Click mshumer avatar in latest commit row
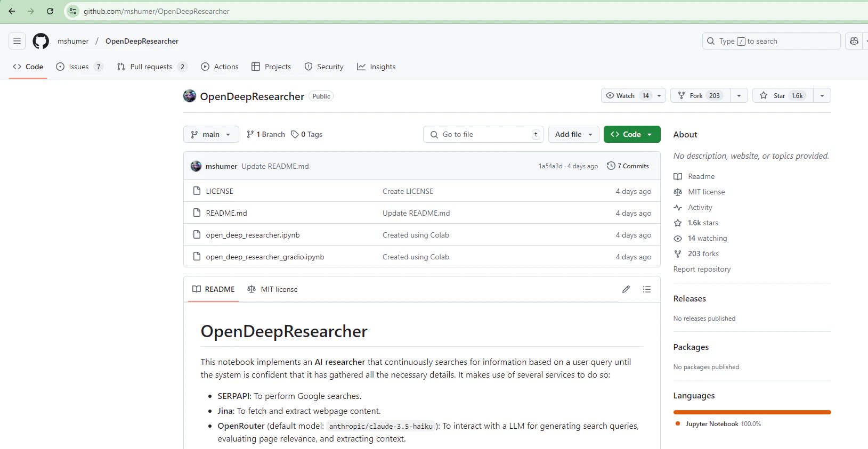The height and width of the screenshot is (449, 868). (x=196, y=166)
